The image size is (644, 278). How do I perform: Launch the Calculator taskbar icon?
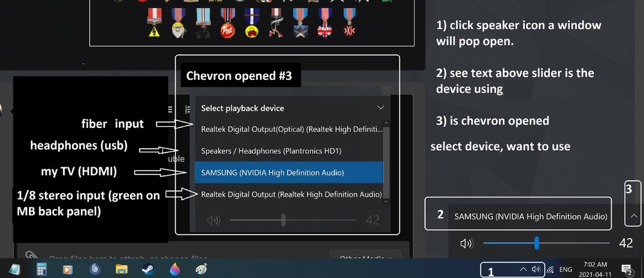tap(42, 268)
